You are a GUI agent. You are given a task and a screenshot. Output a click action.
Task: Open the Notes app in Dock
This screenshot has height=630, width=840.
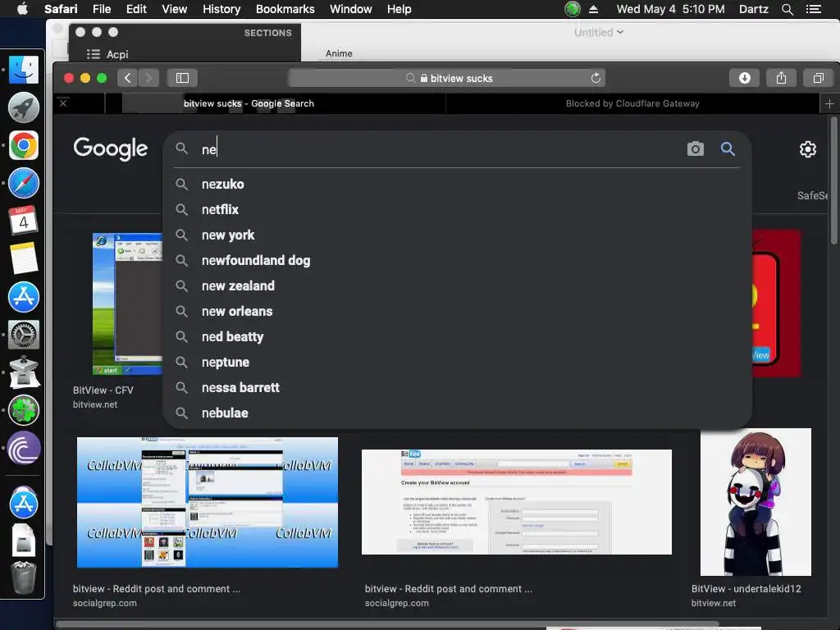pyautogui.click(x=24, y=258)
